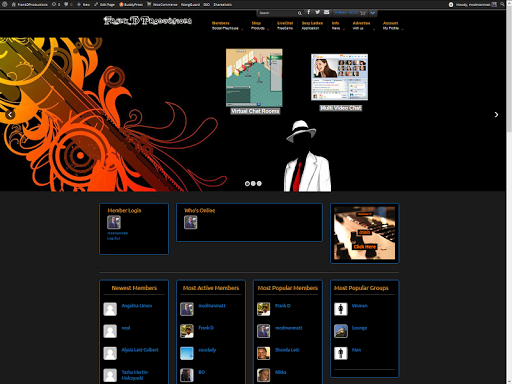Go to the next slide with the right arrow

pos(496,115)
